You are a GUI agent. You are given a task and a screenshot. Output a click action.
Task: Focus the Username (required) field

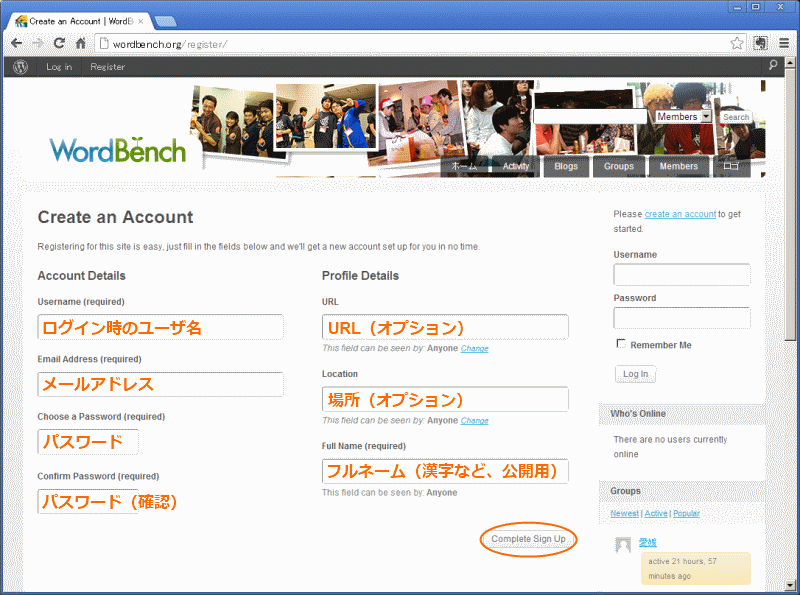pyautogui.click(x=160, y=327)
